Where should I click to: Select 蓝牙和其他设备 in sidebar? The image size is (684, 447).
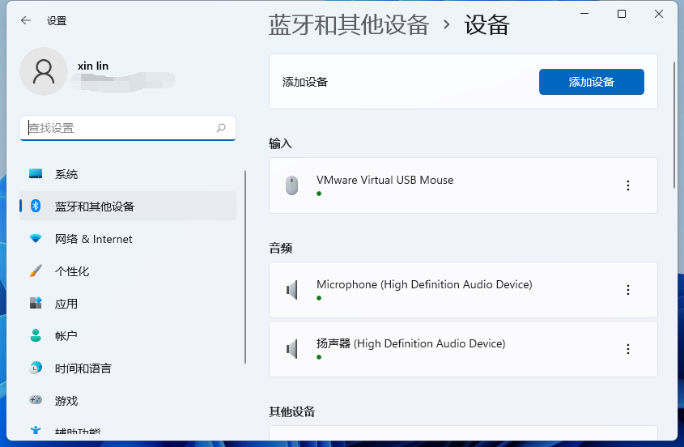click(94, 206)
